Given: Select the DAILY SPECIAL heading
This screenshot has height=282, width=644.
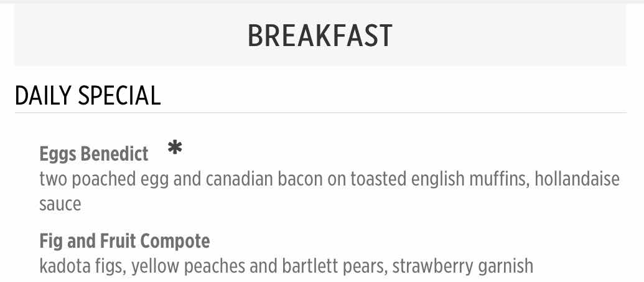Looking at the screenshot, I should pyautogui.click(x=88, y=95).
